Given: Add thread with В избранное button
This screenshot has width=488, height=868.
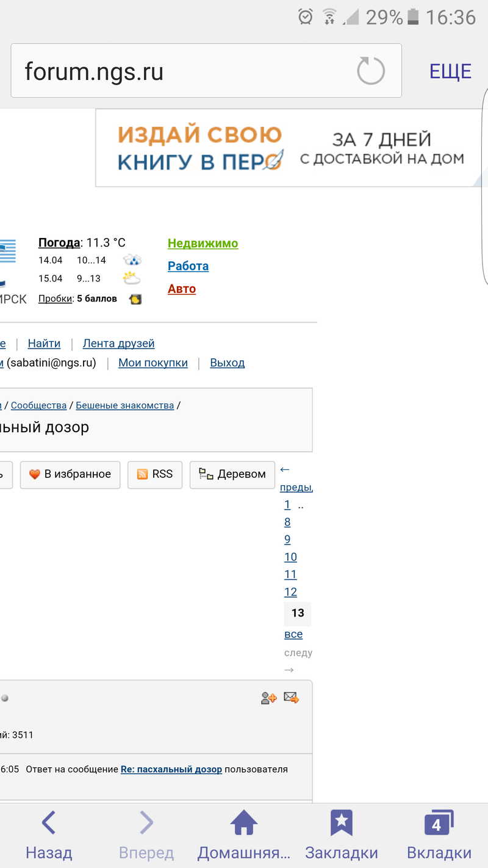Looking at the screenshot, I should click(70, 474).
